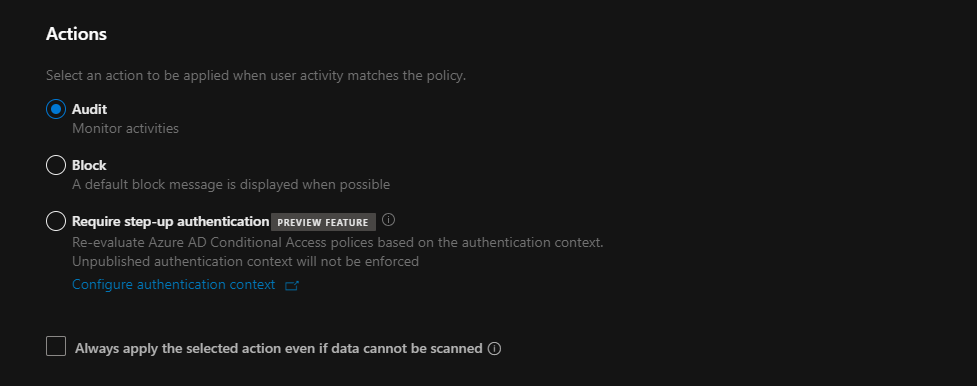Click the 'Monitor activities' description
The width and height of the screenshot is (977, 386).
(x=125, y=128)
